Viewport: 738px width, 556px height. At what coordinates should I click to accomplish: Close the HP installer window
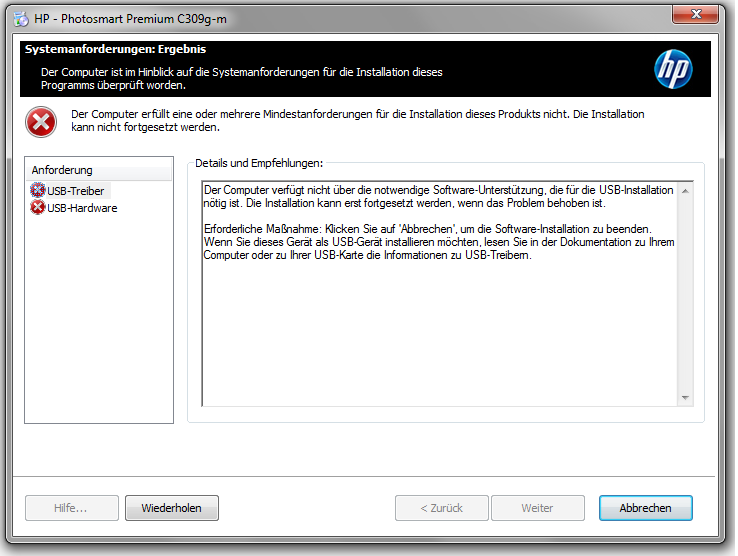tap(696, 14)
